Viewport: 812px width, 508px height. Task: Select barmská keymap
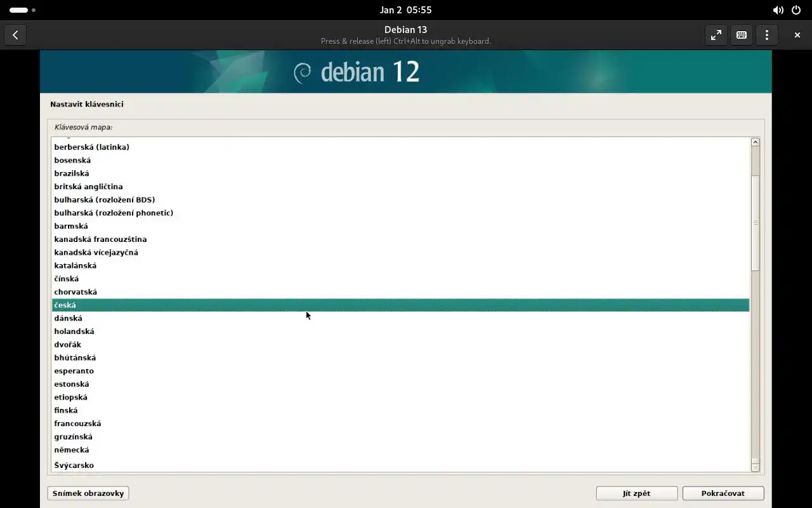click(x=400, y=226)
